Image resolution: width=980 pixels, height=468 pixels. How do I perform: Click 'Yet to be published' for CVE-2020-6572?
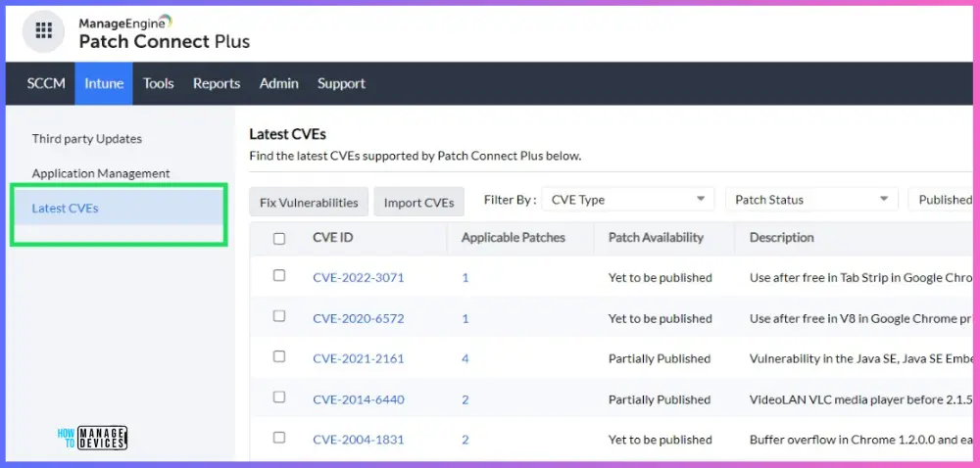[x=660, y=318]
